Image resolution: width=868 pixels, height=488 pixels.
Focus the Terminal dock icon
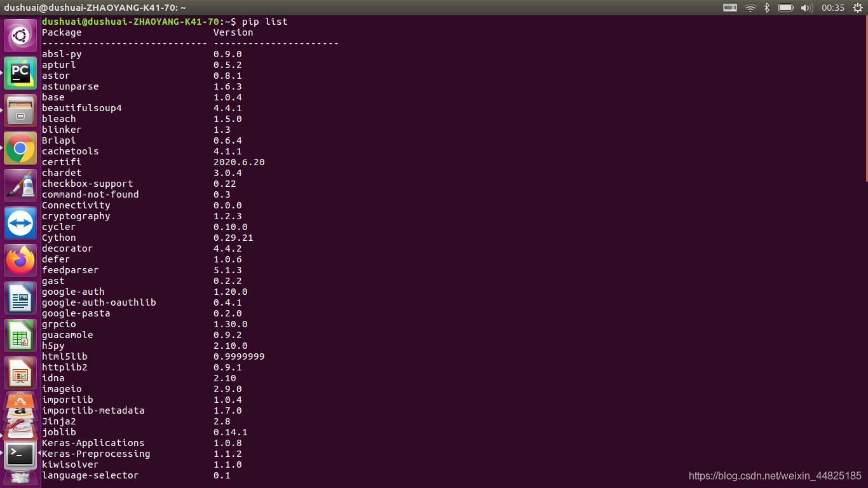(x=20, y=455)
